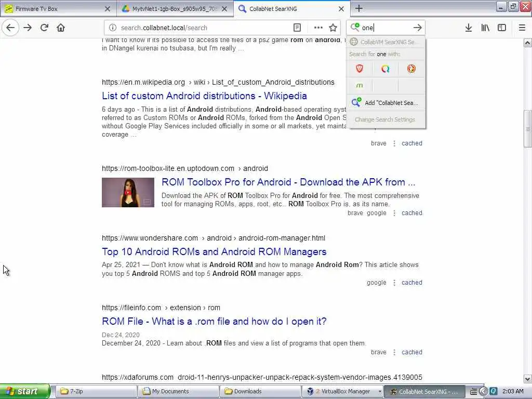Open the Downloads panel
532x399 pixels.
[469, 28]
